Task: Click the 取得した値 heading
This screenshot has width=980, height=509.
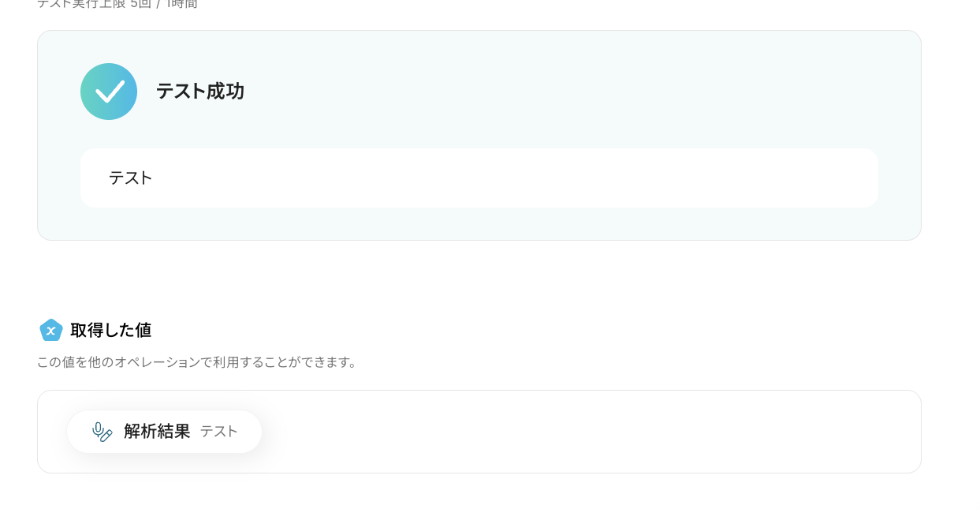Action: click(x=111, y=330)
